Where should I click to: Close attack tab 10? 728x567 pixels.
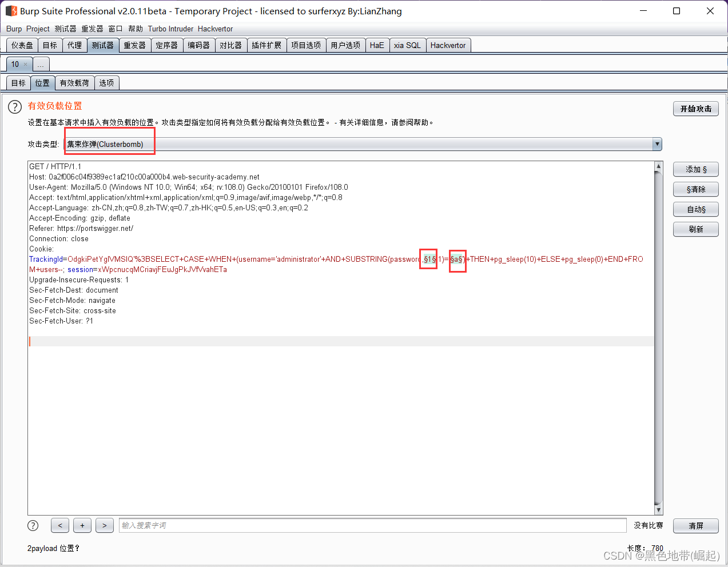pos(25,64)
